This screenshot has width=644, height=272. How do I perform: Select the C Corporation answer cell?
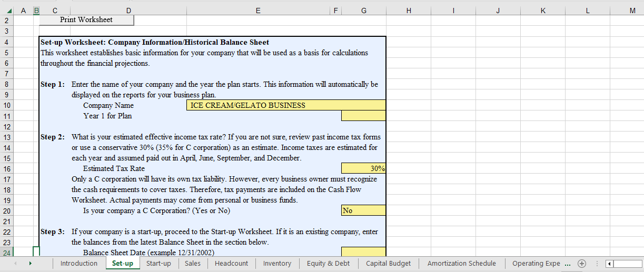pyautogui.click(x=363, y=210)
